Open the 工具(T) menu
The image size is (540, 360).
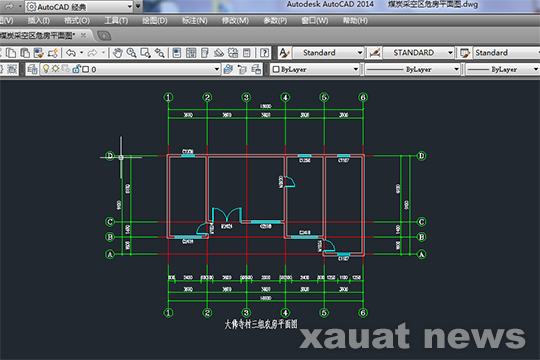(116, 21)
